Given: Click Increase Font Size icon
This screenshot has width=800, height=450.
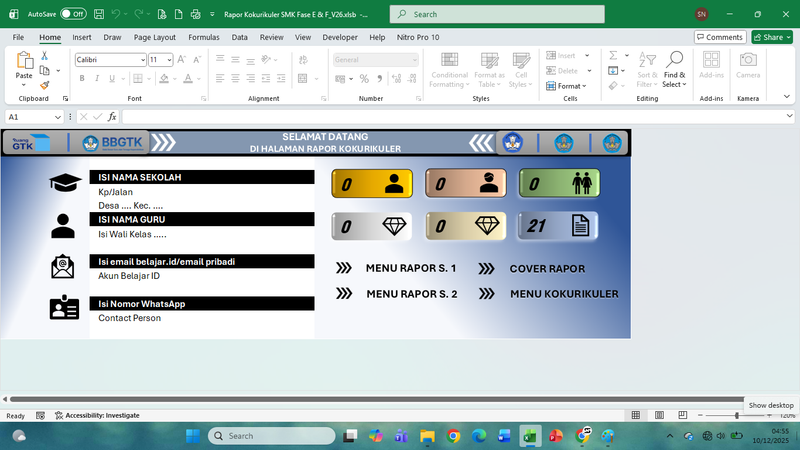Looking at the screenshot, I should 182,60.
